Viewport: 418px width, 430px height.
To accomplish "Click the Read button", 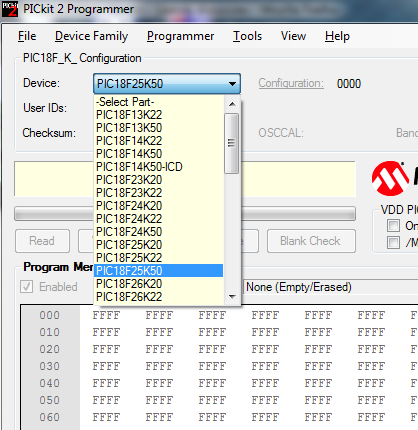I will 42,241.
